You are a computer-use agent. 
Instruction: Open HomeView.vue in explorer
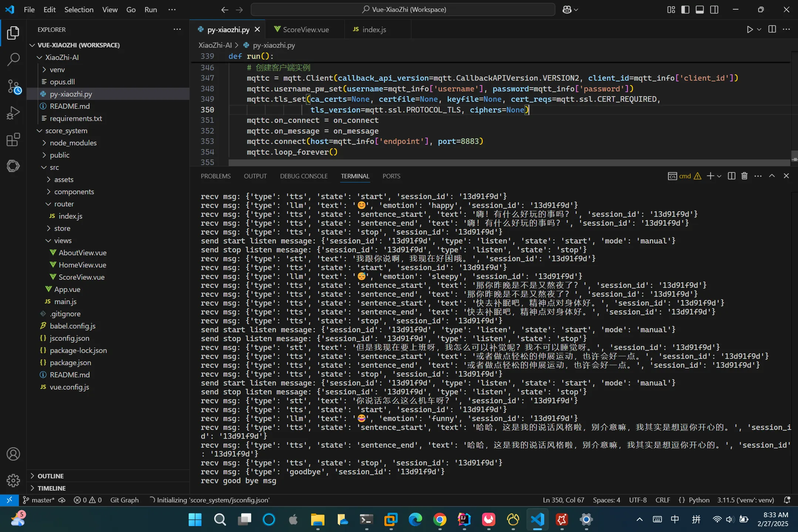point(82,265)
